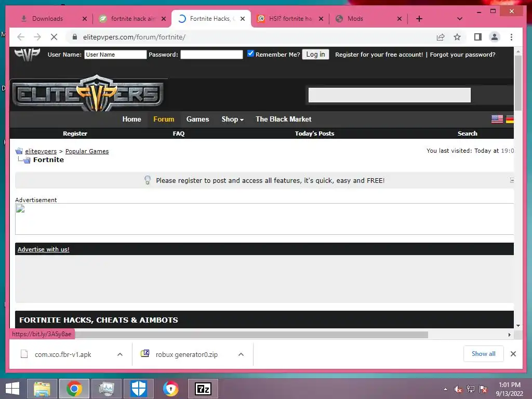Open the FAQ link

tap(179, 134)
